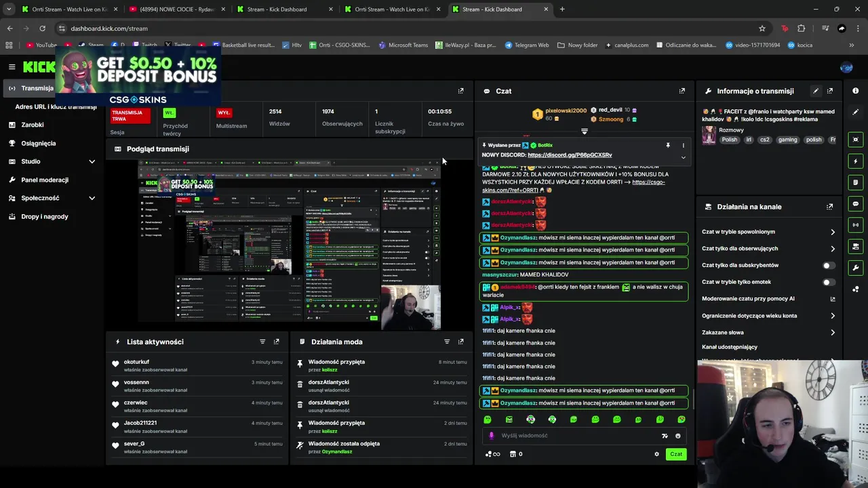
Task: Click the 2514 Widzów stat
Action: coord(279,117)
